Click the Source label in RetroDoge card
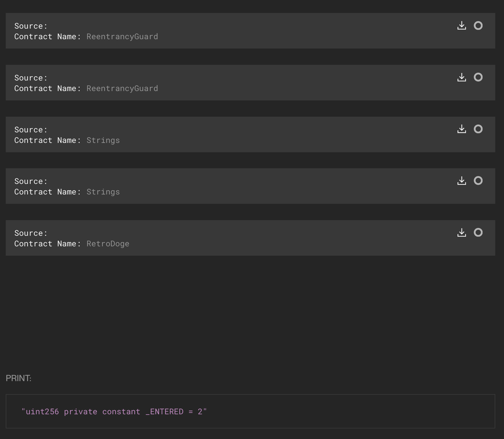504x439 pixels. pyautogui.click(x=31, y=233)
